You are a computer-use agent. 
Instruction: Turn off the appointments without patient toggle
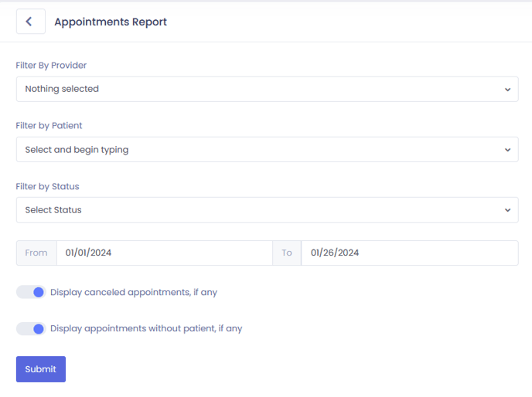(31, 329)
